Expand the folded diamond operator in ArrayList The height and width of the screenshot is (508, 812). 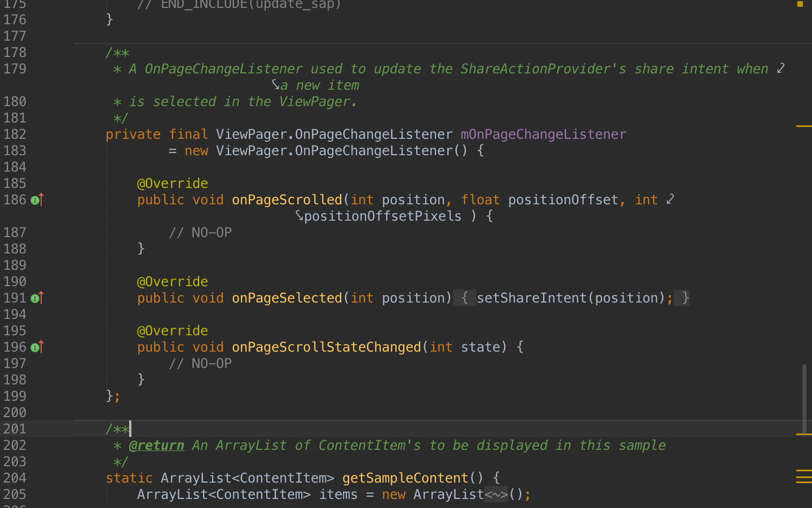pyautogui.click(x=496, y=494)
